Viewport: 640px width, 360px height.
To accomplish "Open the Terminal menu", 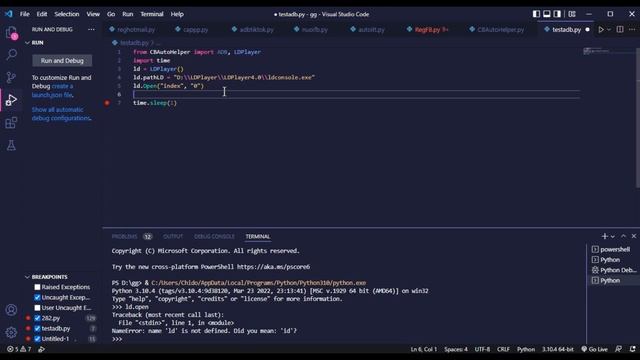I will pyautogui.click(x=152, y=14).
